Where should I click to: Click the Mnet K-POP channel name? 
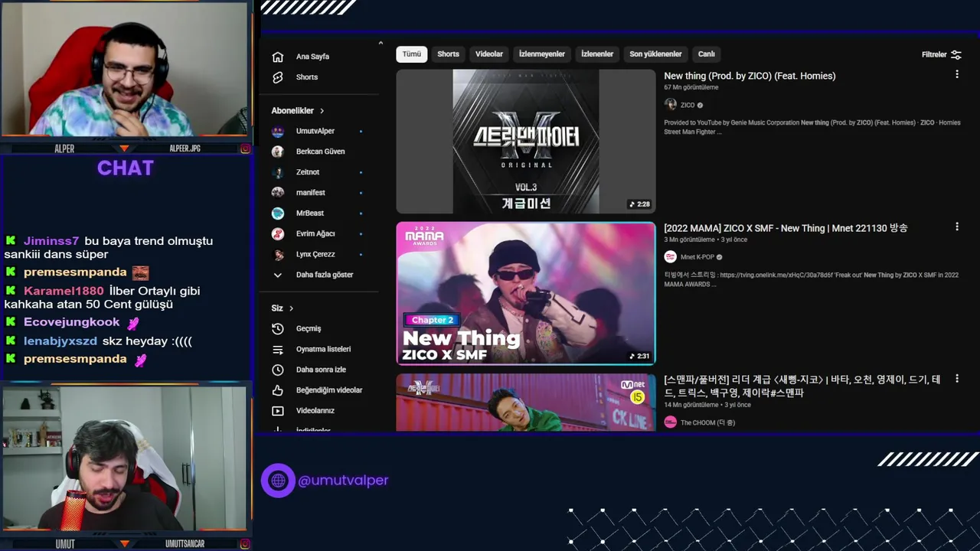(697, 257)
